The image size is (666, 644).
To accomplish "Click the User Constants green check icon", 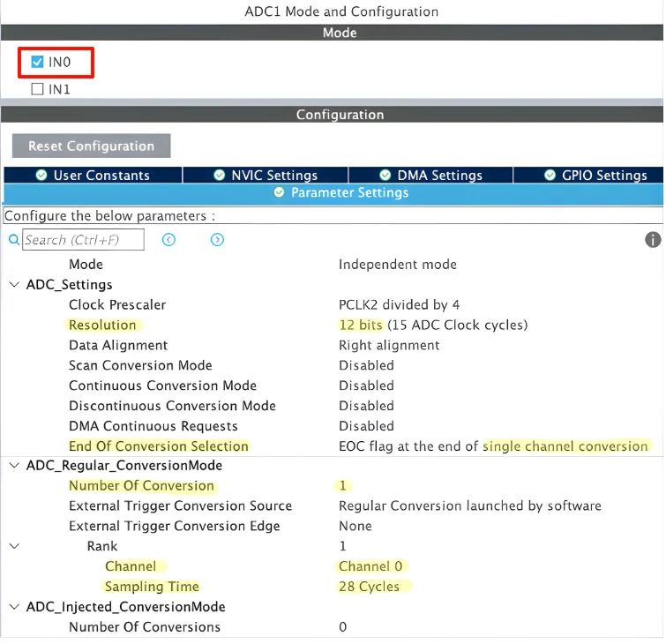I will [41, 176].
